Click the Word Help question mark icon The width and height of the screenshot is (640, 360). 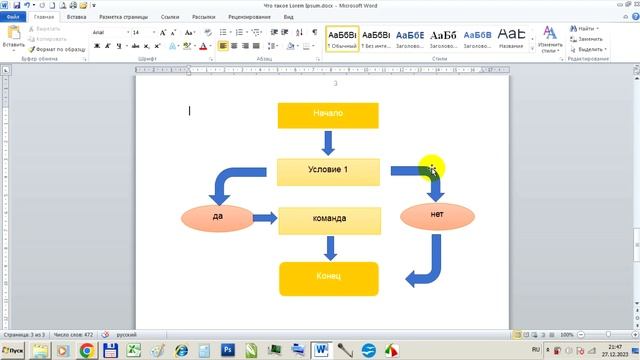click(636, 17)
